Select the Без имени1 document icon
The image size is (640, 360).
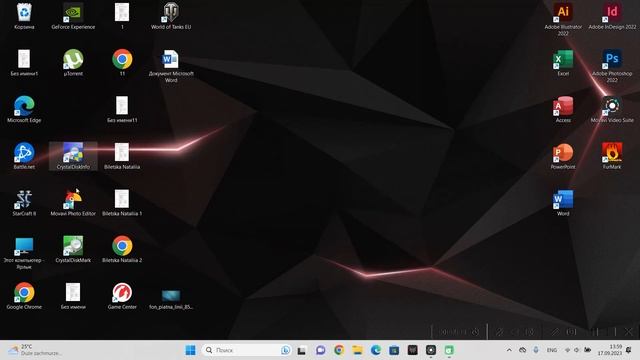pyautogui.click(x=24, y=63)
